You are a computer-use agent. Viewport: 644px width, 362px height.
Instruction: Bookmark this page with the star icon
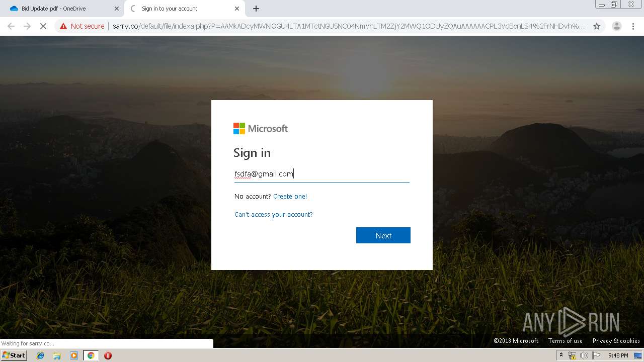[597, 26]
